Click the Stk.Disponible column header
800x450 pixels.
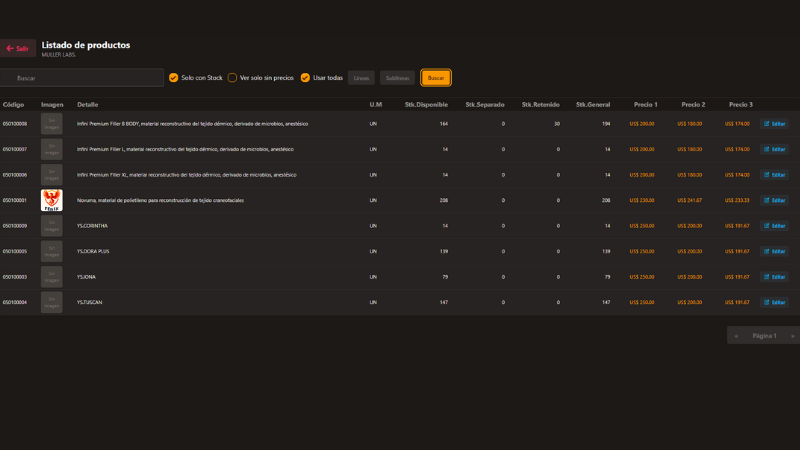[426, 104]
